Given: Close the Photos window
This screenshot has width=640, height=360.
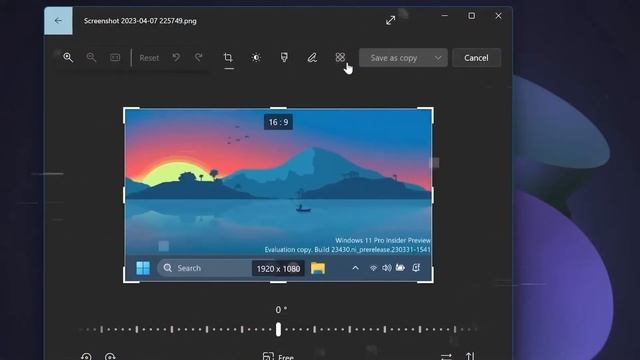Looking at the screenshot, I should click(498, 16).
